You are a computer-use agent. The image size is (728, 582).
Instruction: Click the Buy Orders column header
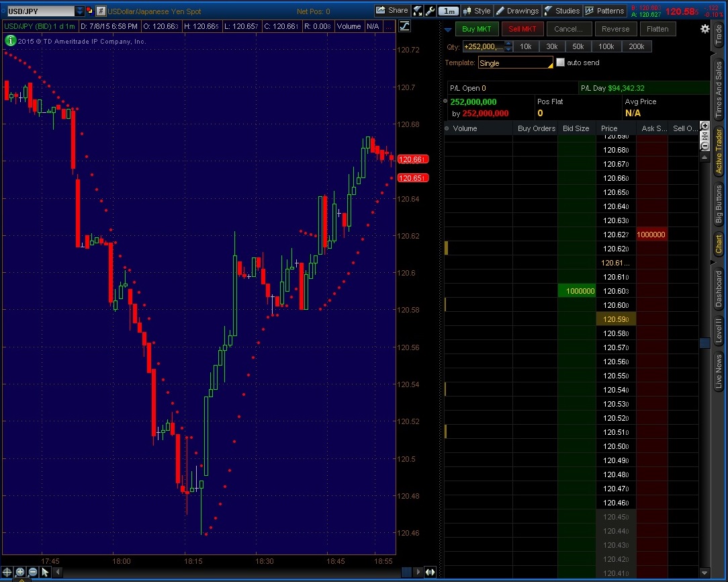[x=536, y=128]
